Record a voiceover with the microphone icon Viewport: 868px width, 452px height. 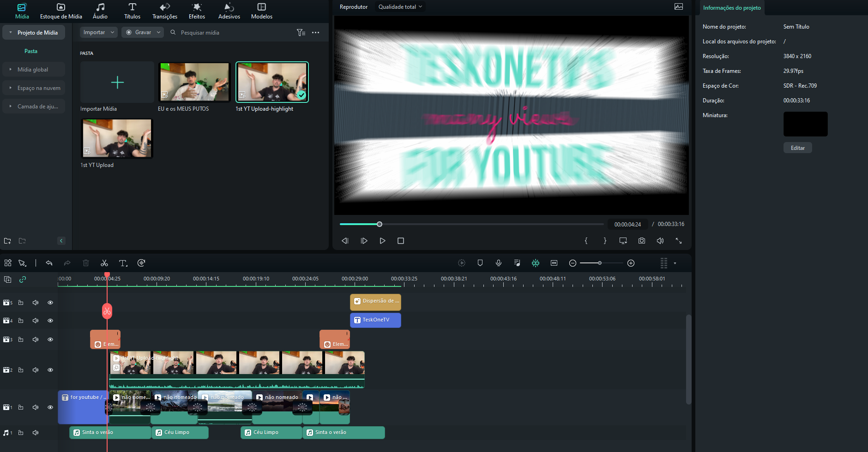click(x=499, y=263)
